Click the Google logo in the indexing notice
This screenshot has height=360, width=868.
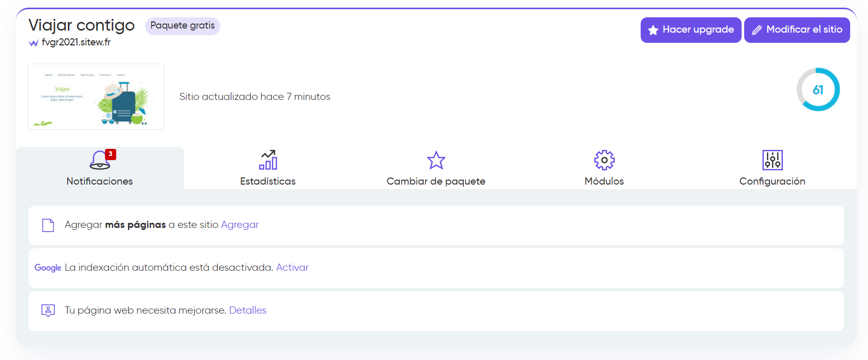tap(48, 268)
